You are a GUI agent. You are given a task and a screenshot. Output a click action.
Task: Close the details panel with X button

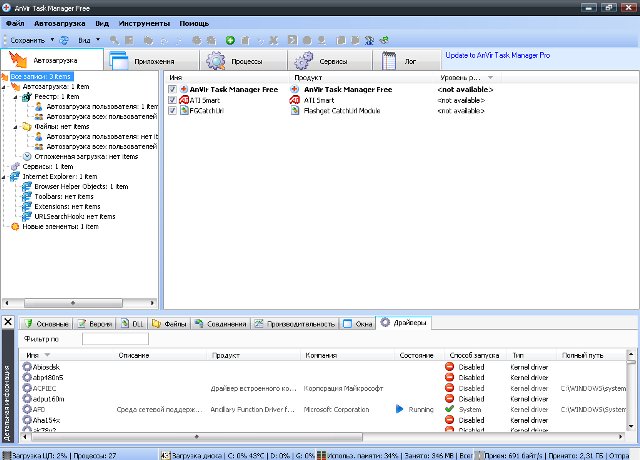coord(8,322)
